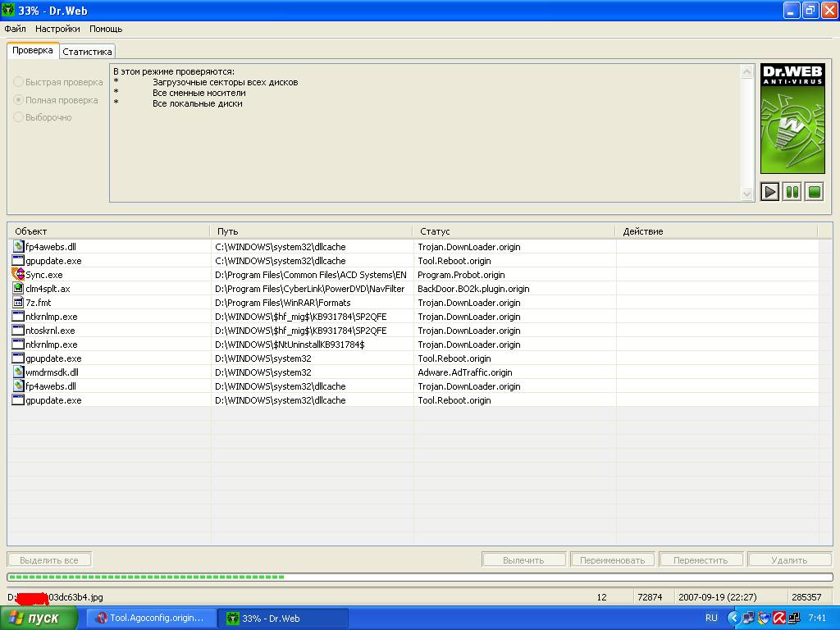Click the description box scroll up arrow
This screenshot has height=630, width=840.
[746, 72]
